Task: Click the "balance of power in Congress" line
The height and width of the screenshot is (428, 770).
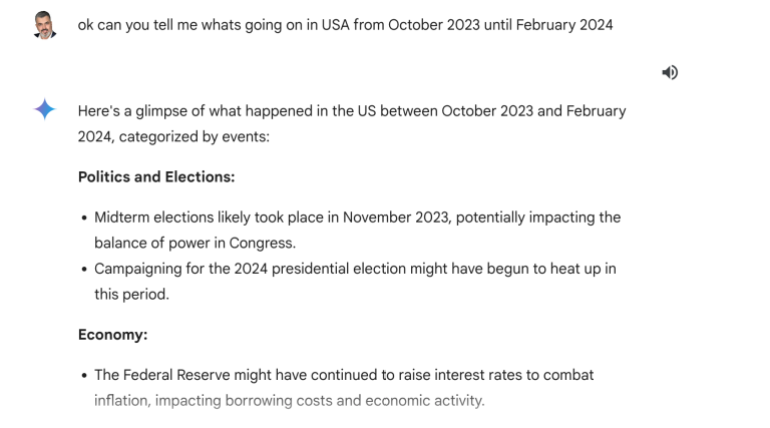Action: point(193,242)
